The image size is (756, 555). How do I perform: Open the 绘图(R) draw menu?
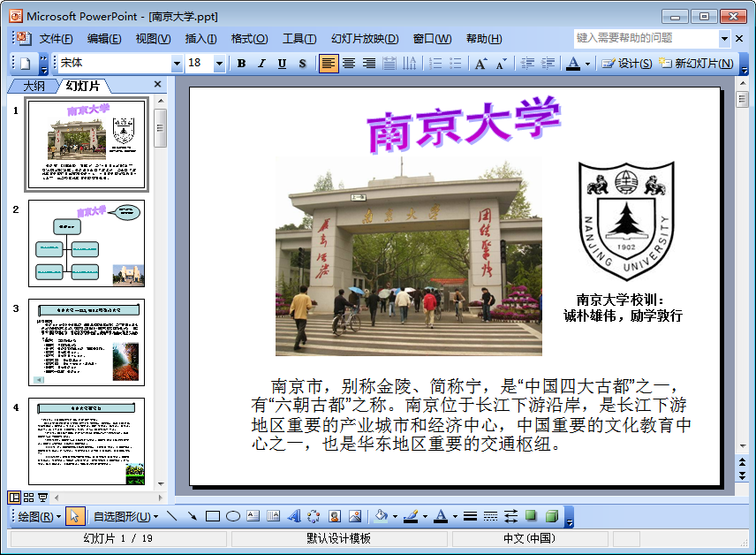pyautogui.click(x=39, y=517)
